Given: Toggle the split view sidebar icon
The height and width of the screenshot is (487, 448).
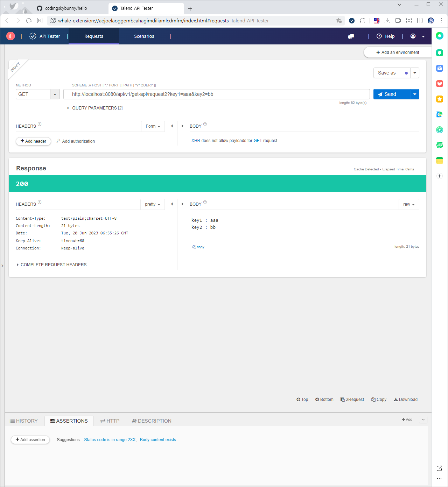Looking at the screenshot, I should pyautogui.click(x=420, y=21).
